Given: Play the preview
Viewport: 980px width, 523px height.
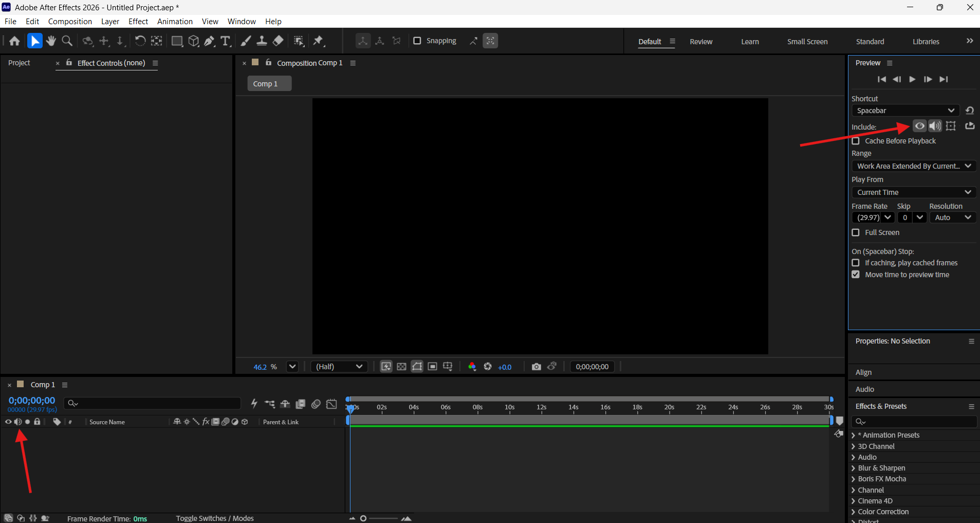Looking at the screenshot, I should point(912,79).
